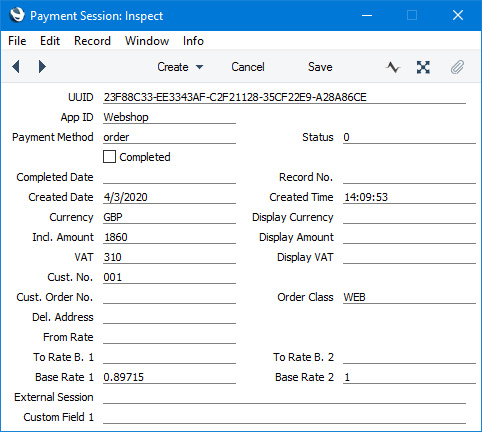
Task: Click into the Status field
Action: [409, 137]
